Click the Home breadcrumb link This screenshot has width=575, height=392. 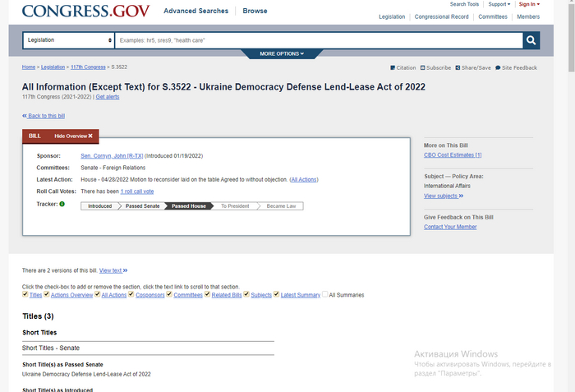29,67
